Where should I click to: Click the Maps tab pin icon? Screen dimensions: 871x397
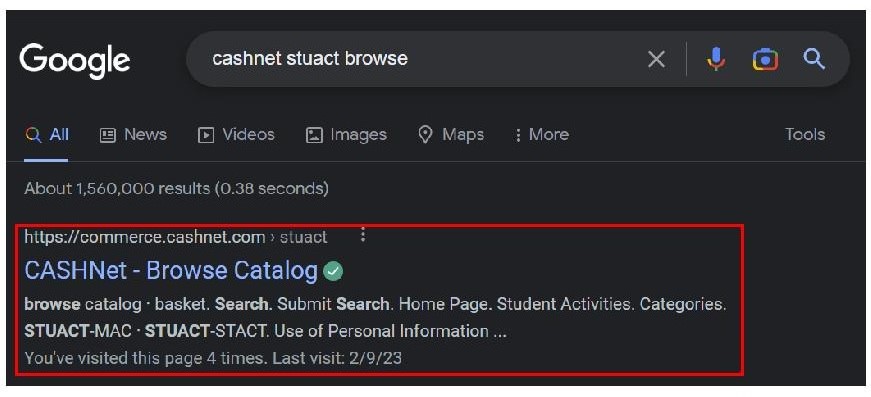(426, 134)
